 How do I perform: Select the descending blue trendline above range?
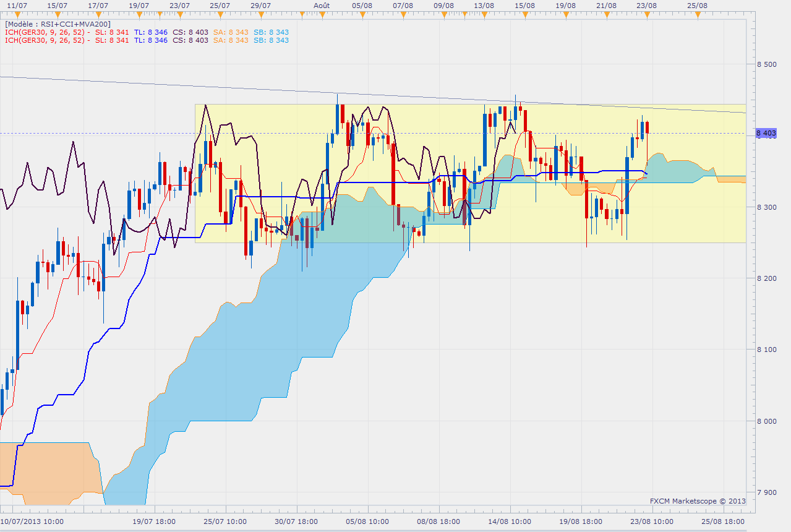coord(372,95)
